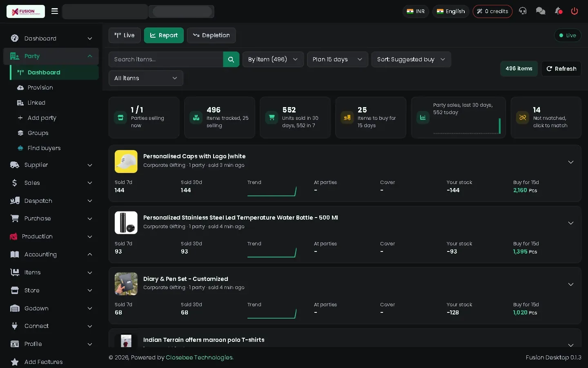Open the All items filter dropdown

[x=146, y=78]
